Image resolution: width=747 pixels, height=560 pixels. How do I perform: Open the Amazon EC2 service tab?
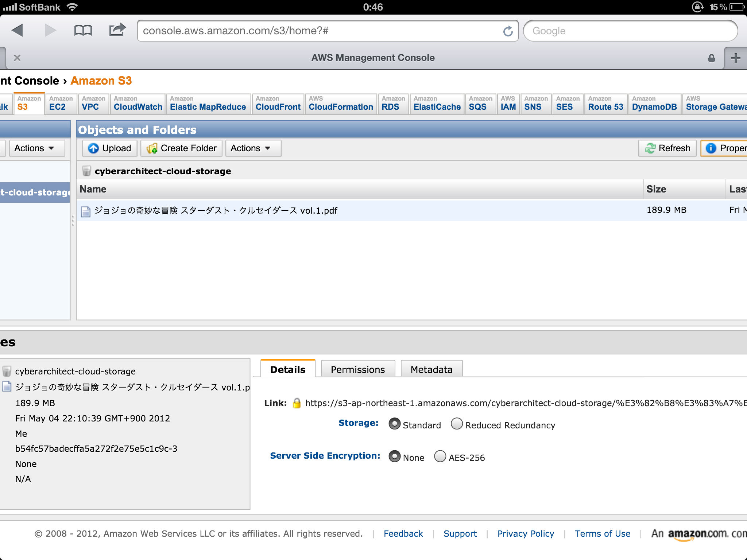pos(61,104)
